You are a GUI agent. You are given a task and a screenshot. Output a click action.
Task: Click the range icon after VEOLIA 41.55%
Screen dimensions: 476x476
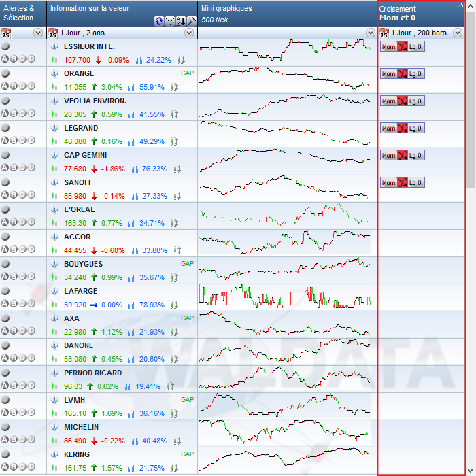point(175,115)
